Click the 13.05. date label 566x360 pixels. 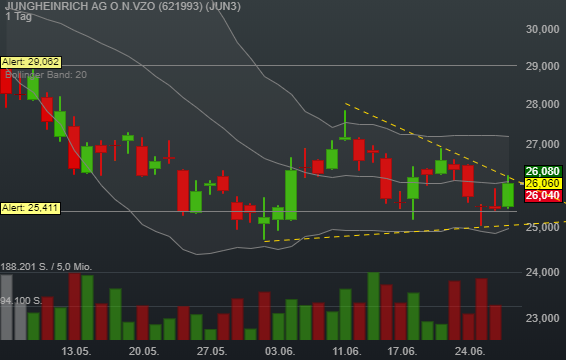coord(76,351)
